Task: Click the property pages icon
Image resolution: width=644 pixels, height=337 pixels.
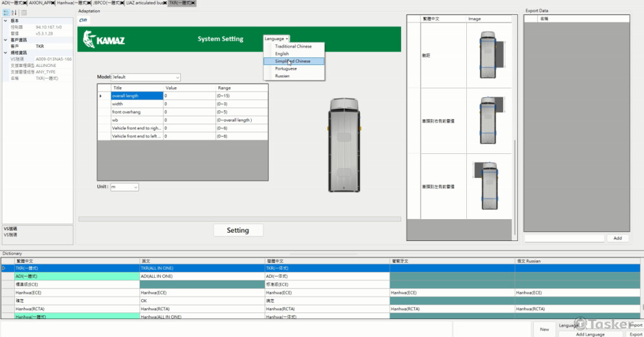Action: click(x=24, y=13)
